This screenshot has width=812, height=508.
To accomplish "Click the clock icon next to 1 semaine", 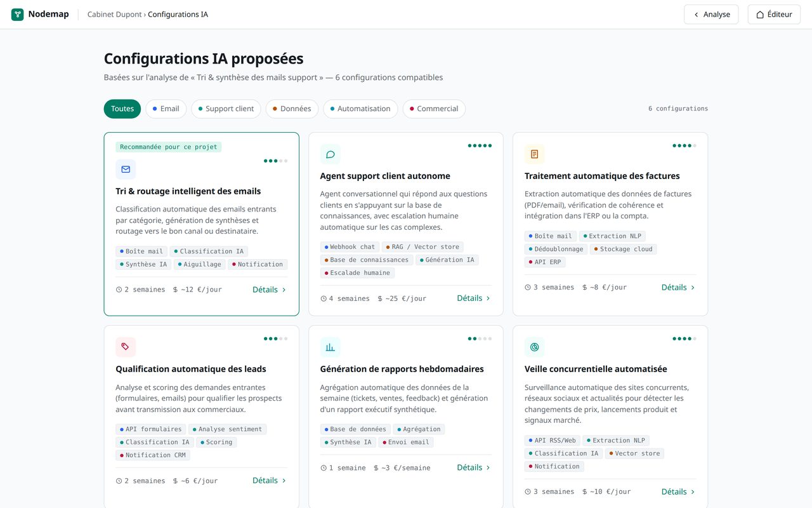I will 324,468.
